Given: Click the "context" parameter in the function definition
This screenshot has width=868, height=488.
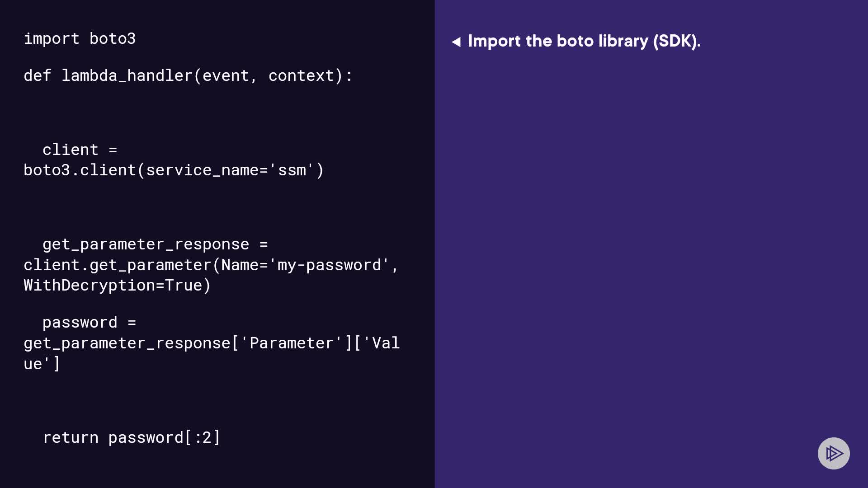Looking at the screenshot, I should 301,76.
